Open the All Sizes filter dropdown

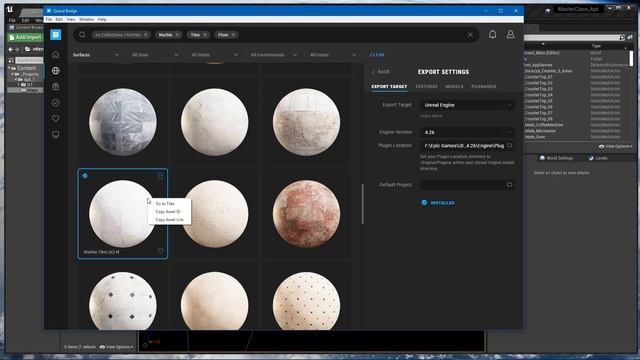155,55
